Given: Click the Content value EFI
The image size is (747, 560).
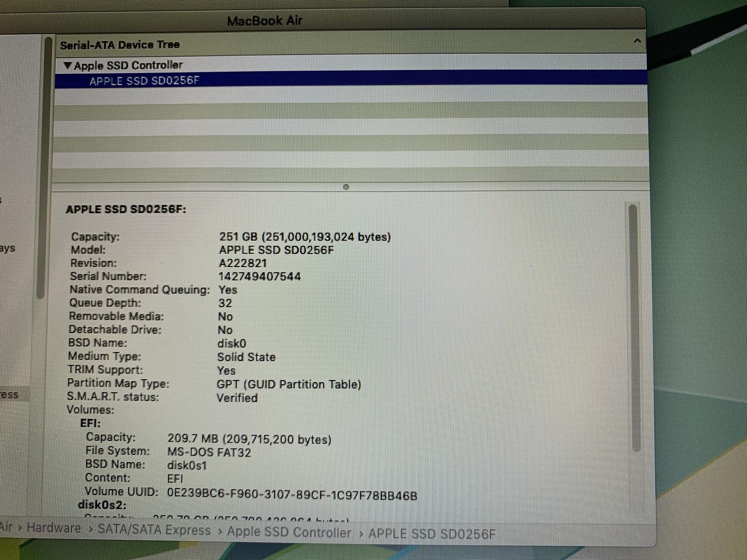Looking at the screenshot, I should point(175,479).
